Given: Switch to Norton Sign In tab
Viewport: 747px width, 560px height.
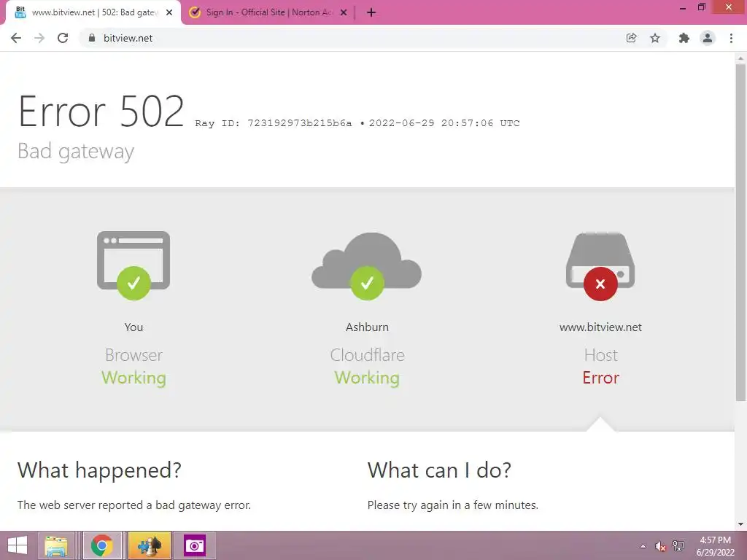Looking at the screenshot, I should pos(268,12).
